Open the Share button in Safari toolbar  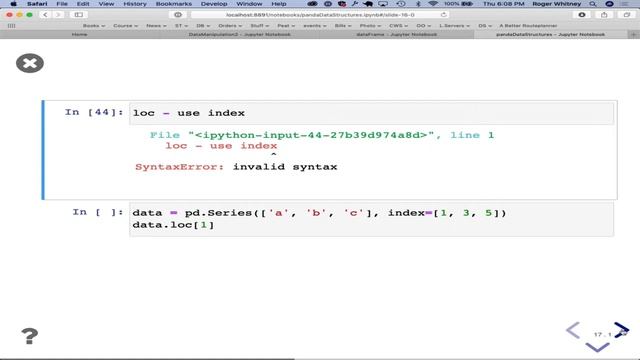604,15
